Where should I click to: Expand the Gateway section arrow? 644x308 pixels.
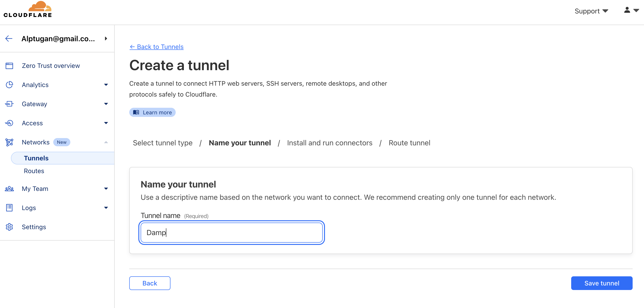click(106, 104)
